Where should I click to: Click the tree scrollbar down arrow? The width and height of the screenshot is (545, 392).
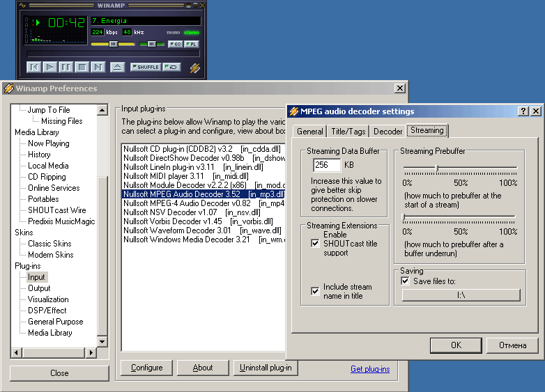tap(102, 341)
